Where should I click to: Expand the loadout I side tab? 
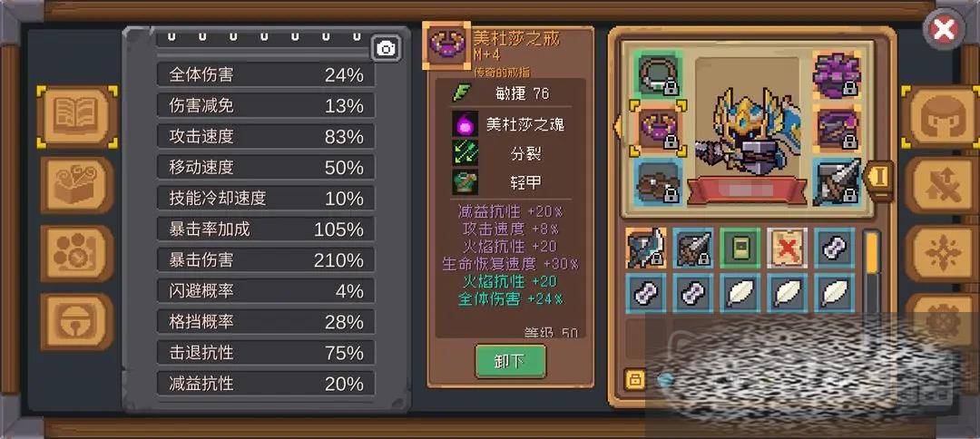click(x=878, y=179)
